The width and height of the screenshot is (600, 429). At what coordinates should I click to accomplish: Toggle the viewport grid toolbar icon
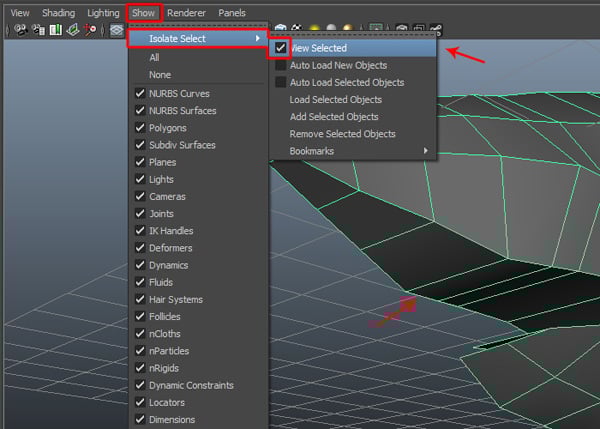tap(117, 30)
